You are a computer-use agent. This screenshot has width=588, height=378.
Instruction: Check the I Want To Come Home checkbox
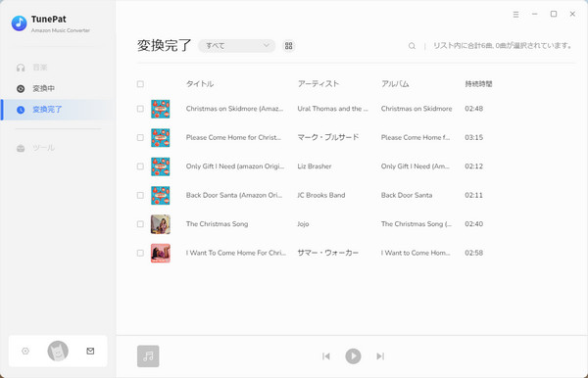(x=140, y=253)
